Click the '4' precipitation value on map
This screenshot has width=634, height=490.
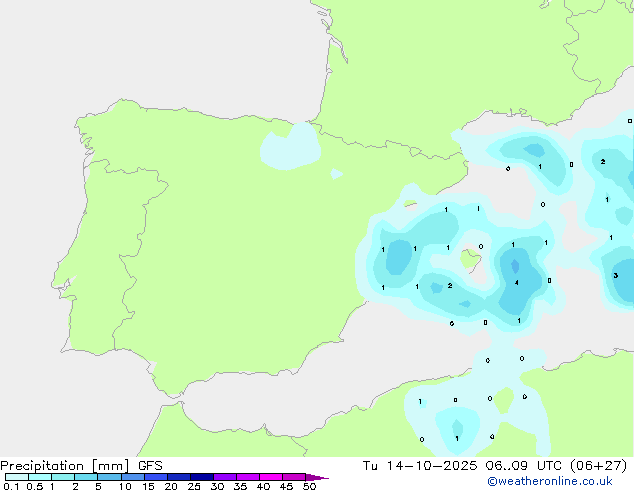coord(516,283)
